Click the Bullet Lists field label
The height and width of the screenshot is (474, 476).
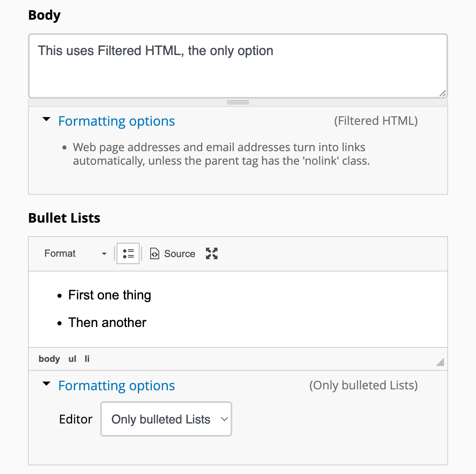coord(64,218)
